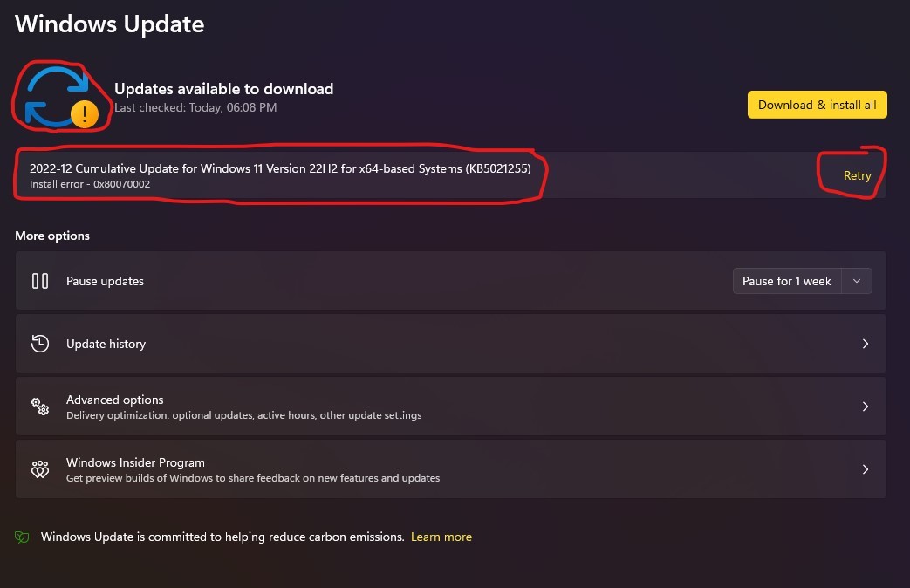Click the Windows Insider Program hearts icon
Screen dimensions: 910x588
click(40, 469)
